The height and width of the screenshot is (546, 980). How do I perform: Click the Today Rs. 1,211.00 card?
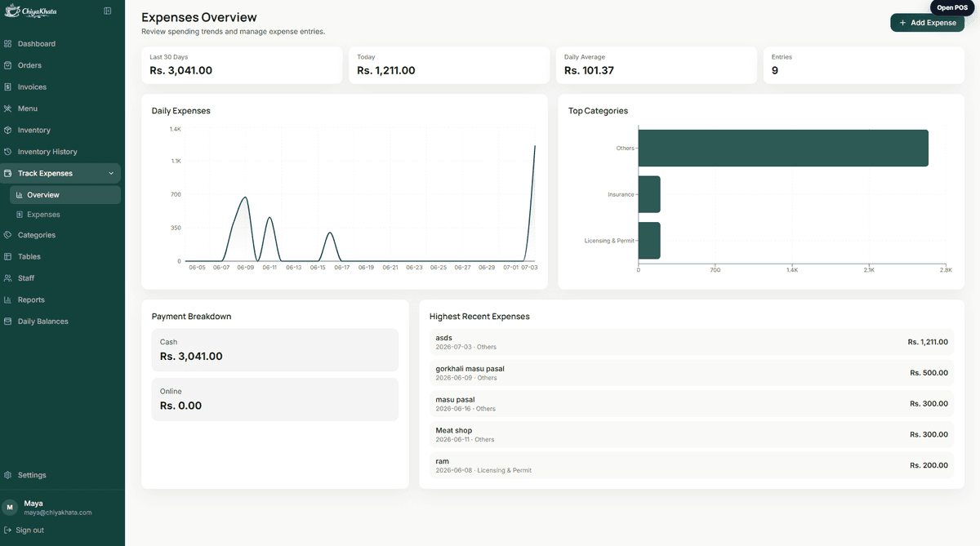pos(449,65)
